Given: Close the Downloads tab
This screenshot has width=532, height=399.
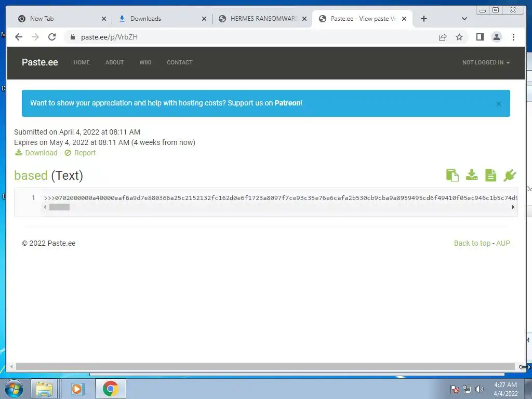Looking at the screenshot, I should point(204,19).
